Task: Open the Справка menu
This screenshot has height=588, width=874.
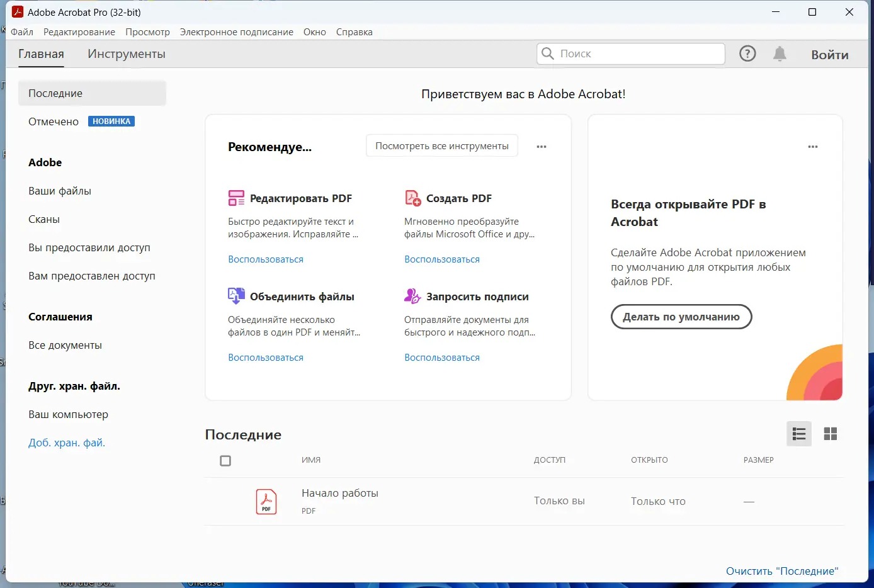Action: (x=354, y=32)
